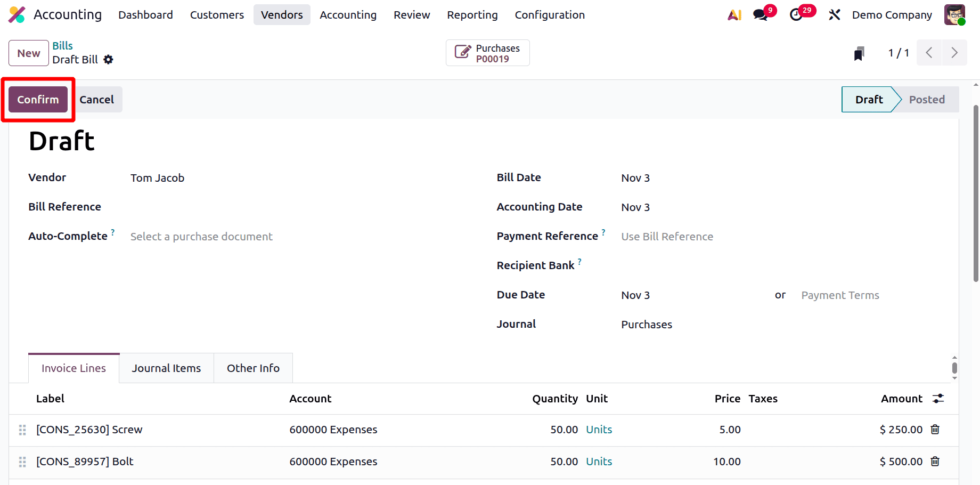Open the Auto-Complete purchase document selector
This screenshot has width=980, height=485.
[x=201, y=236]
